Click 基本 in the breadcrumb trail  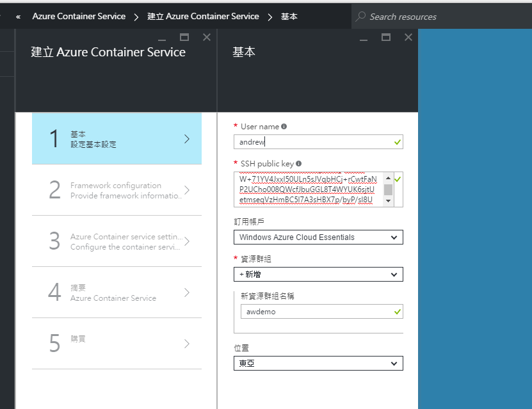[x=289, y=17]
